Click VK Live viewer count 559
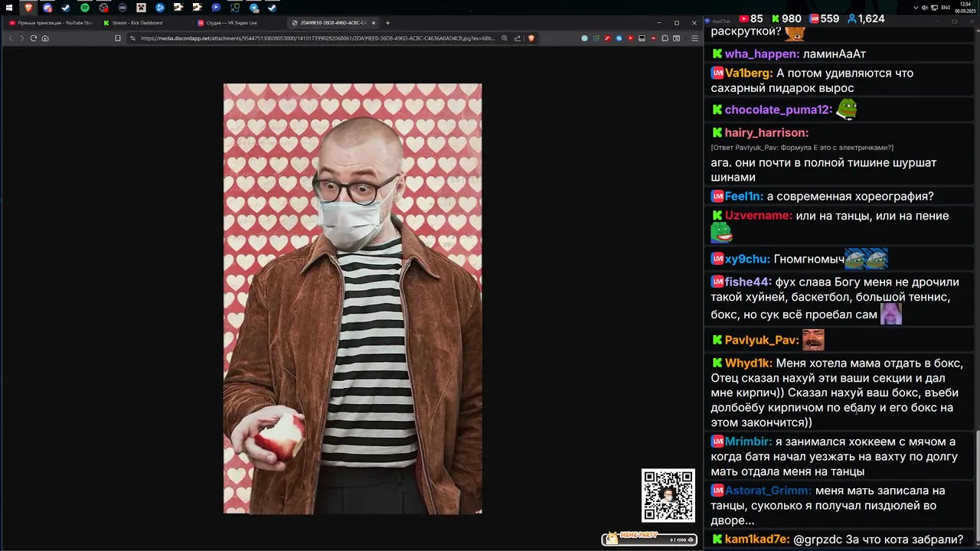 [x=824, y=18]
